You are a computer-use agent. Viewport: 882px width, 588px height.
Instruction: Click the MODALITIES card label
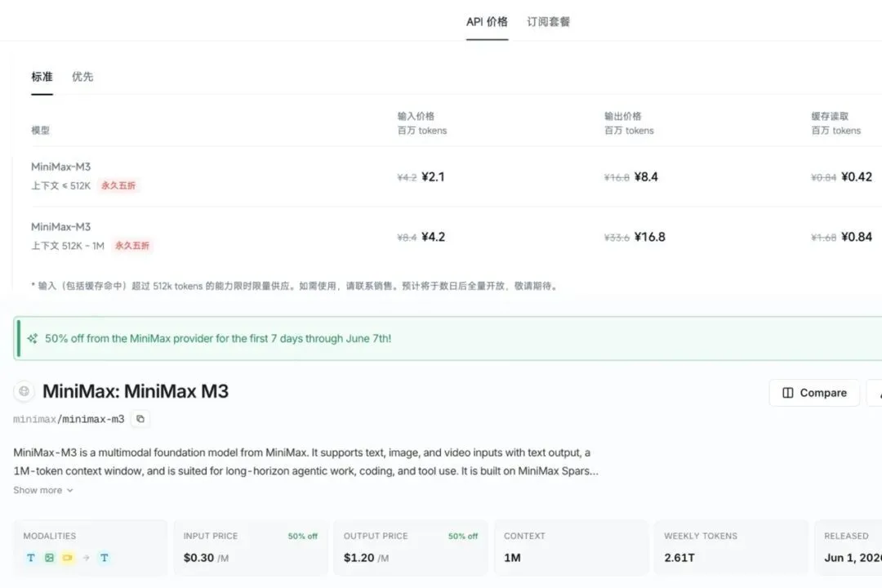tap(50, 537)
